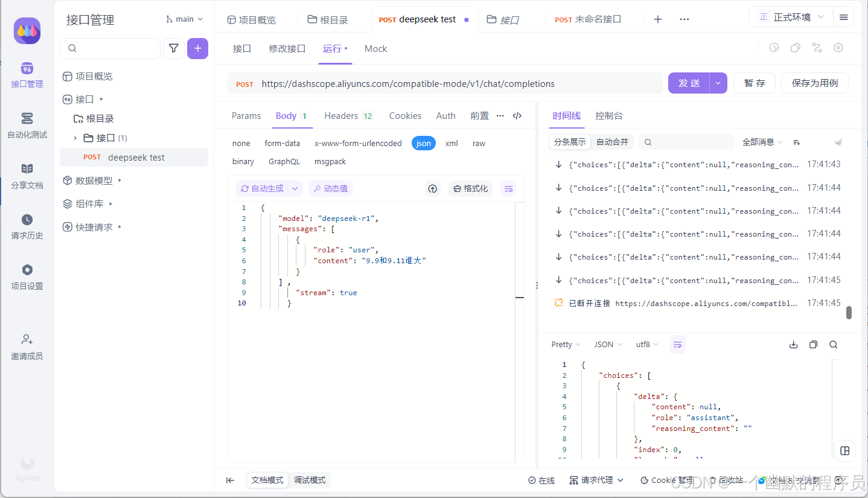The height and width of the screenshot is (498, 868).
Task: Open the 邀请成员 sidebar item
Action: tap(27, 347)
